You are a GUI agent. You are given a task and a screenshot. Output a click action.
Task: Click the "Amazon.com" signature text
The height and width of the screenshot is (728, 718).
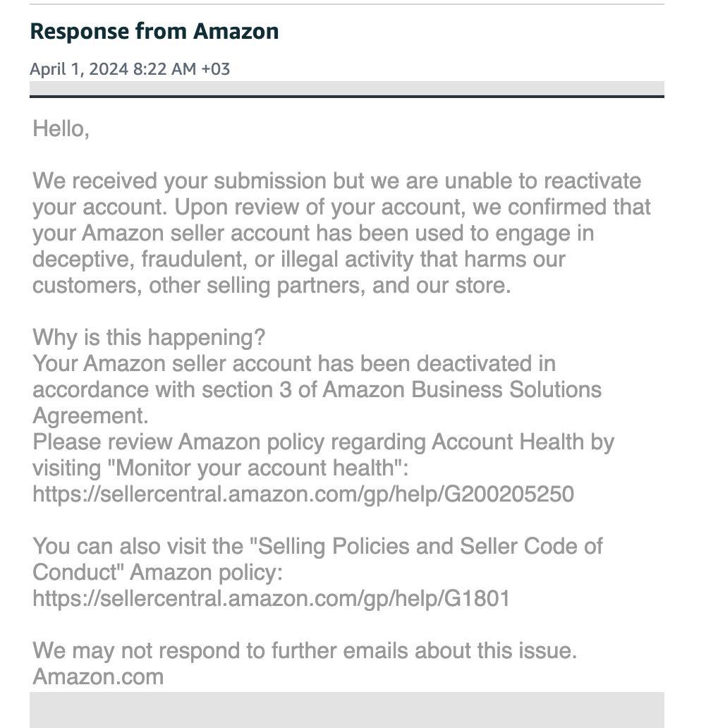pos(98,677)
